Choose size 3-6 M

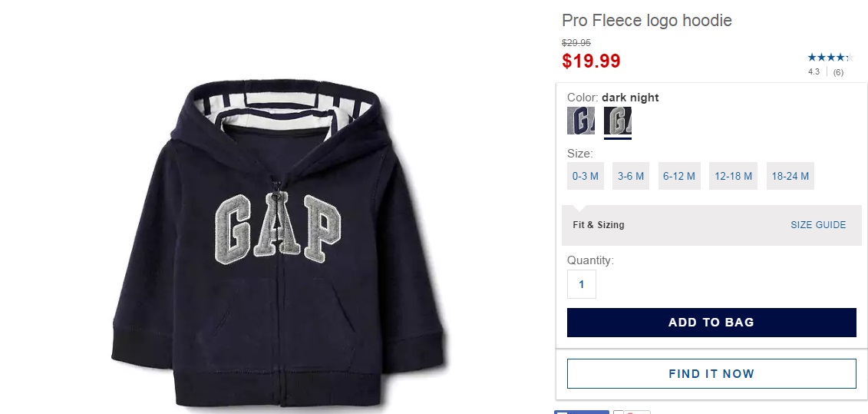[631, 176]
